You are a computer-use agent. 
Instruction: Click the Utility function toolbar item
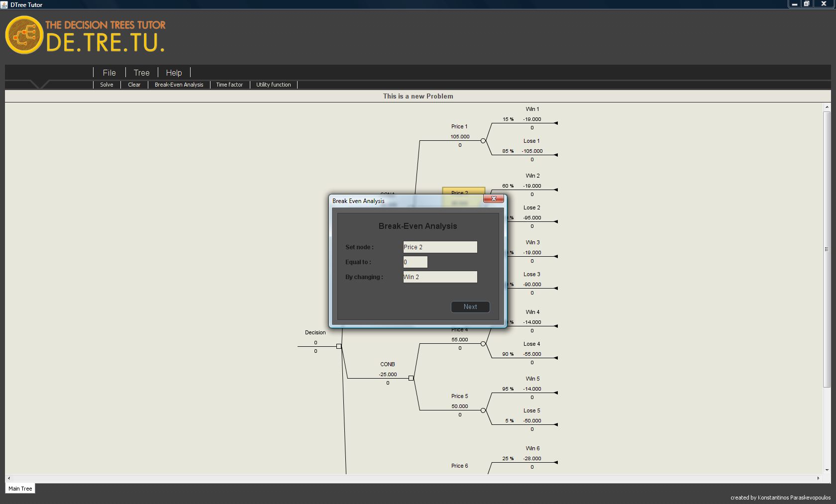coord(273,85)
